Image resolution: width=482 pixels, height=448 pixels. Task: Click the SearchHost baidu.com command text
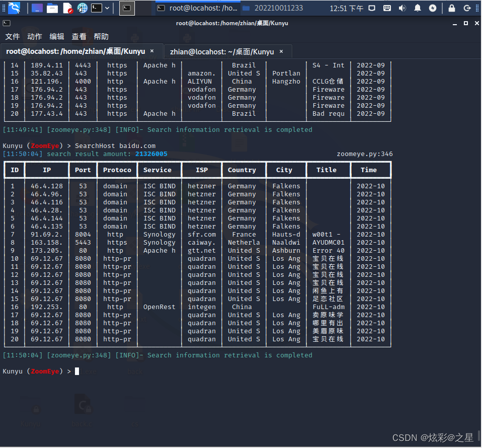pos(115,146)
